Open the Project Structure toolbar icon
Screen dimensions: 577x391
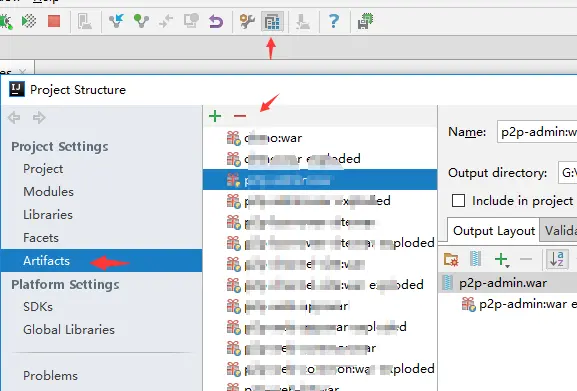pos(272,21)
